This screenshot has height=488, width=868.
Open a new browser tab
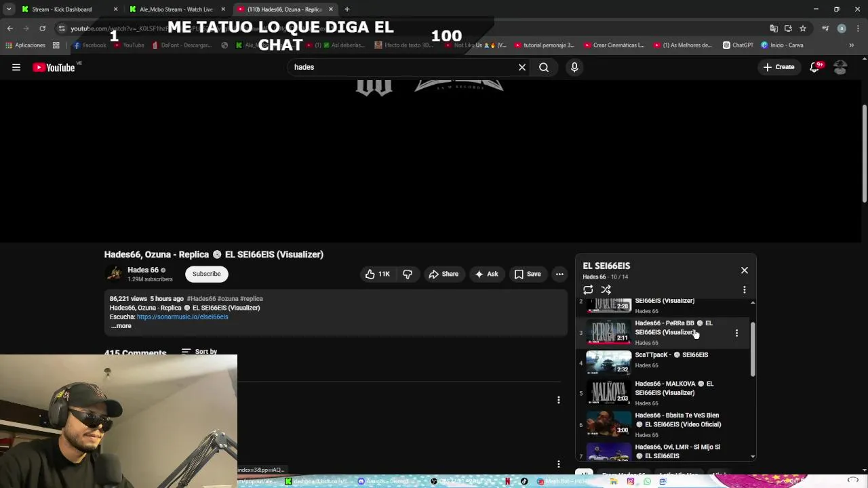click(347, 9)
